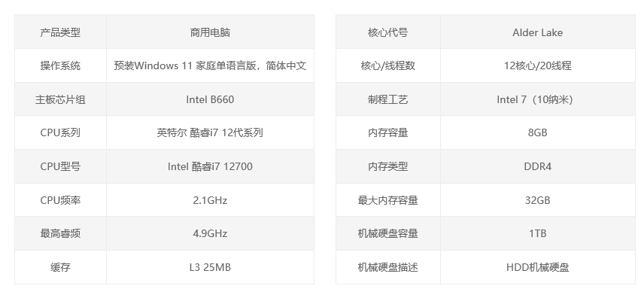Select the 2.1GHz CPU frequency value
This screenshot has height=292, width=644.
coord(211,200)
